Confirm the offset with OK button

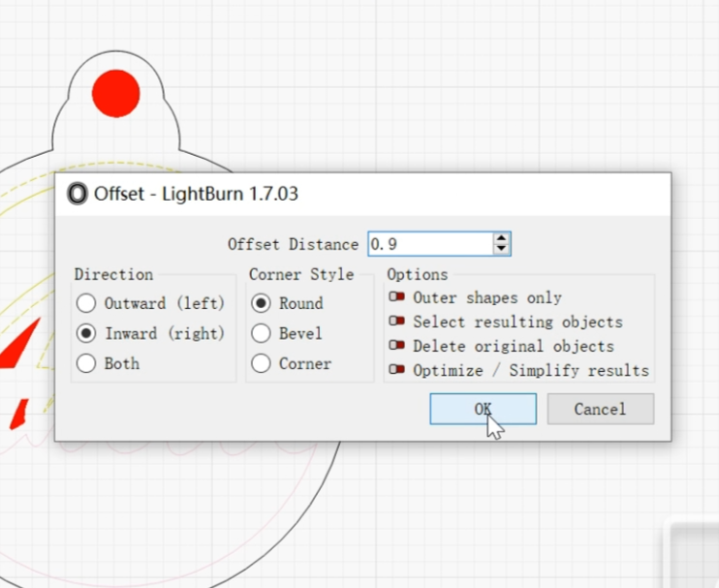point(483,409)
